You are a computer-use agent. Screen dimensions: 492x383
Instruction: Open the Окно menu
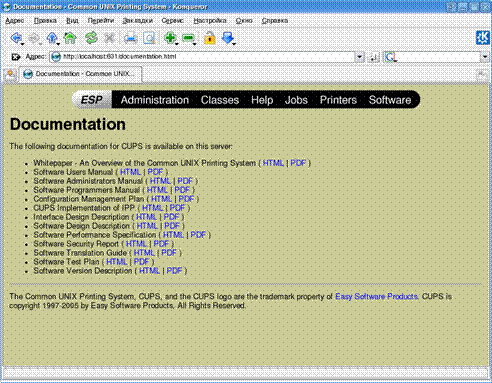(x=244, y=21)
